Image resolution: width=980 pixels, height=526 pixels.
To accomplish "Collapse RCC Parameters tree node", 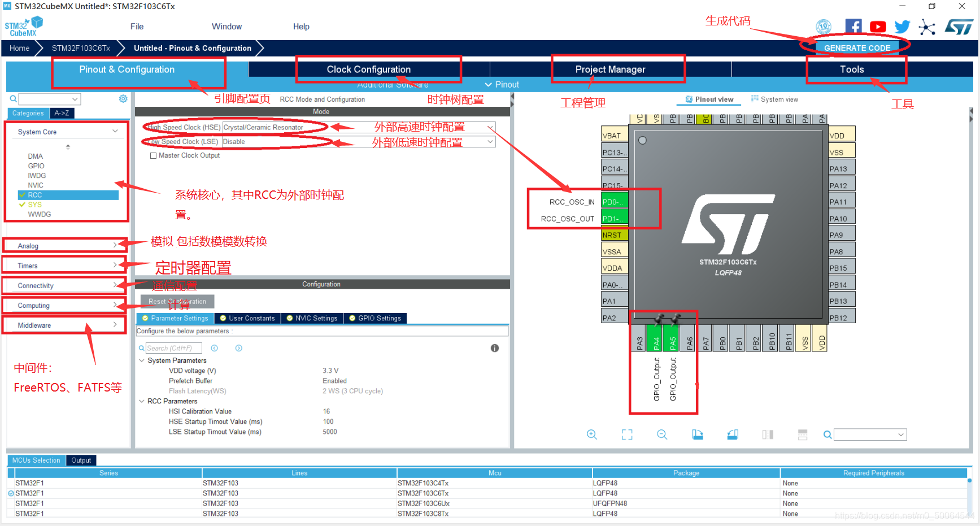I will (142, 401).
